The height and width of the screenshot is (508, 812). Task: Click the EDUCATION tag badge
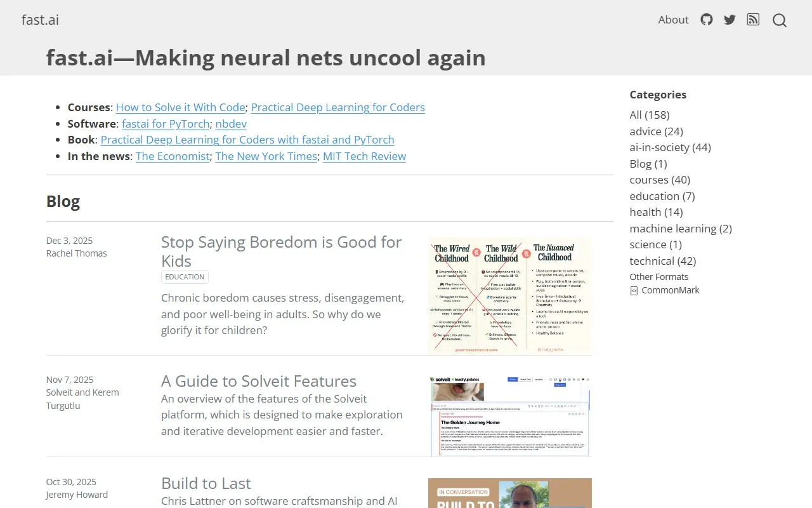pos(185,277)
